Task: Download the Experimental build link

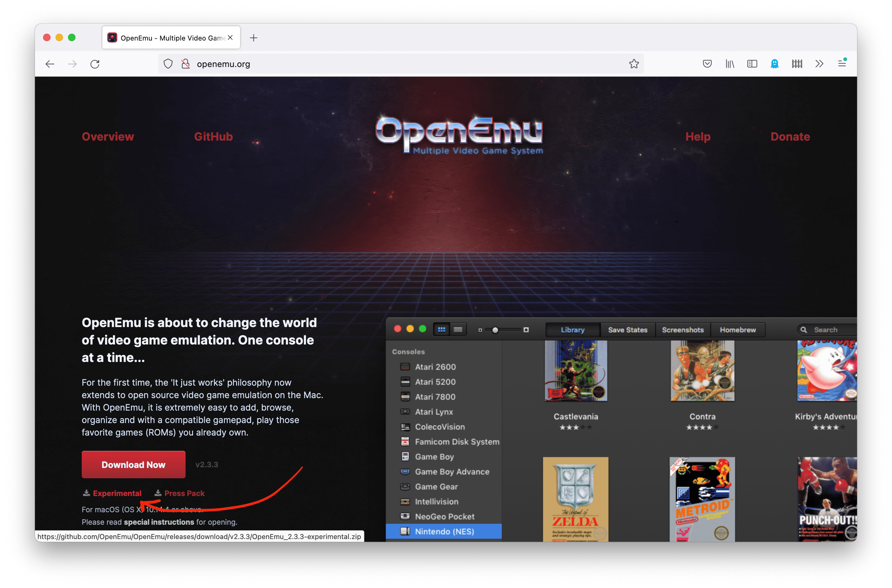Action: tap(117, 493)
